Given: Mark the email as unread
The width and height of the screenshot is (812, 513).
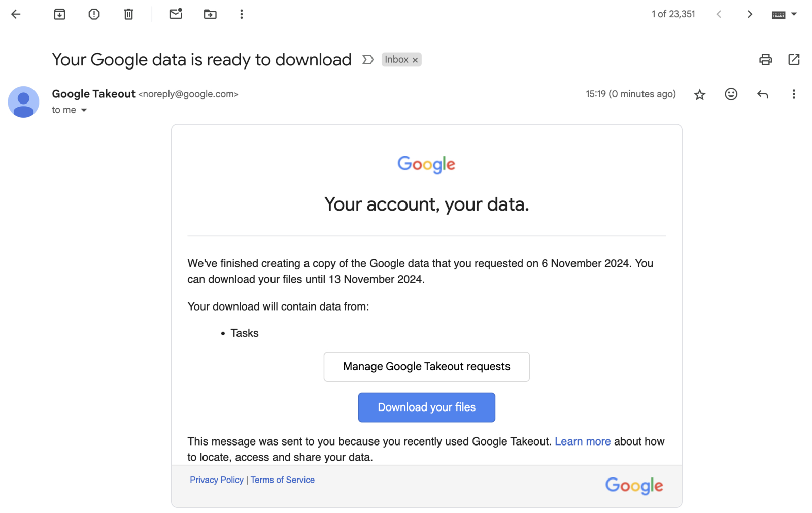Looking at the screenshot, I should pyautogui.click(x=175, y=14).
